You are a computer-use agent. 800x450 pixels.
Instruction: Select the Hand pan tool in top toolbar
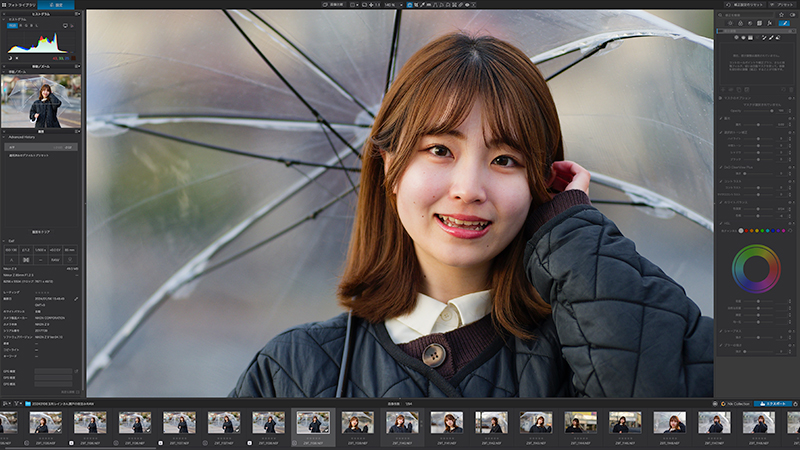410,5
